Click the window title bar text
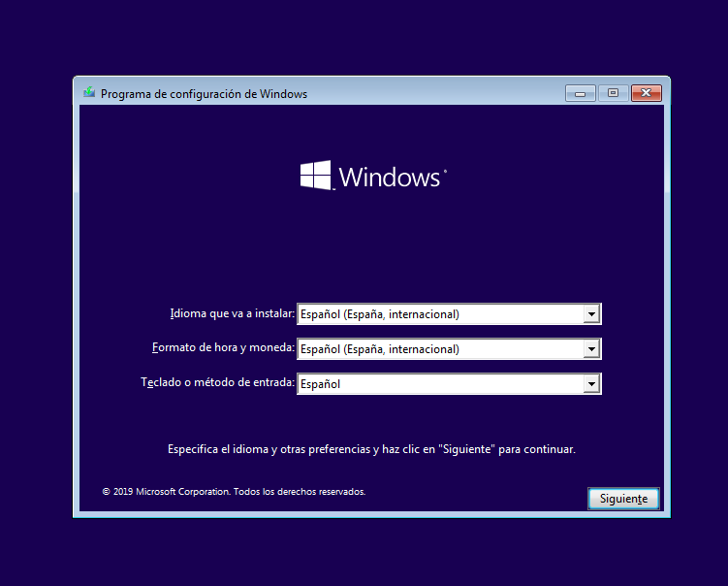This screenshot has width=728, height=586. [x=204, y=94]
